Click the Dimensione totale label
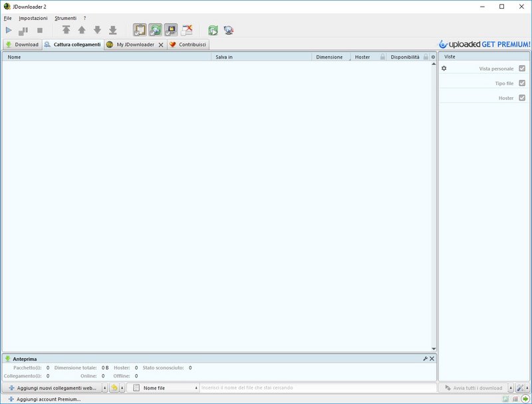 point(75,367)
